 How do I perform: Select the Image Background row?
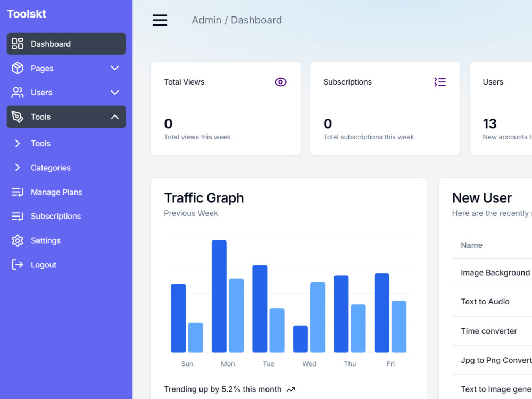click(492, 273)
